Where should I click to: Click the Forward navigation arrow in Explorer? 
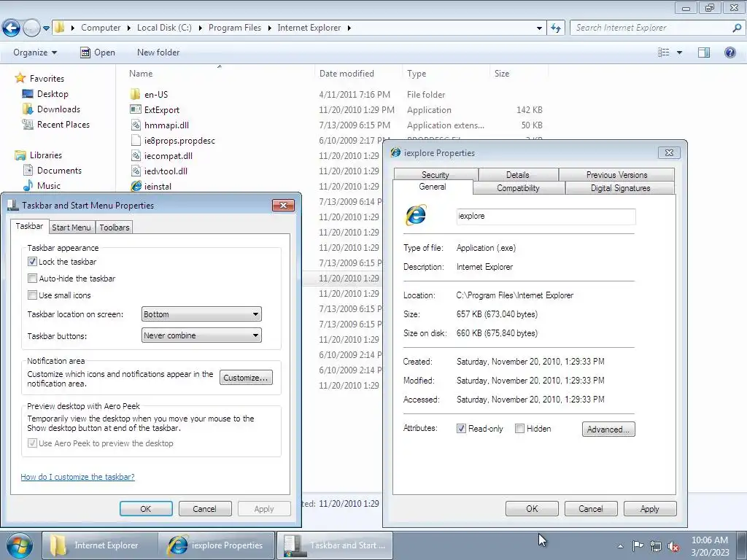31,28
